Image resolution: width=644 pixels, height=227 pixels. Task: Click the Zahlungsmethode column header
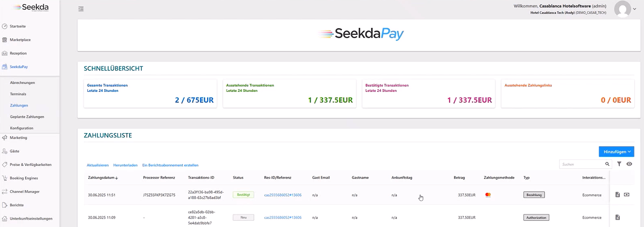(x=499, y=177)
